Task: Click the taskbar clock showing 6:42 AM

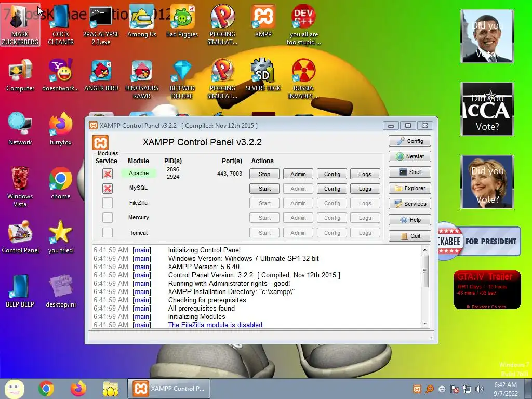Action: tap(506, 389)
